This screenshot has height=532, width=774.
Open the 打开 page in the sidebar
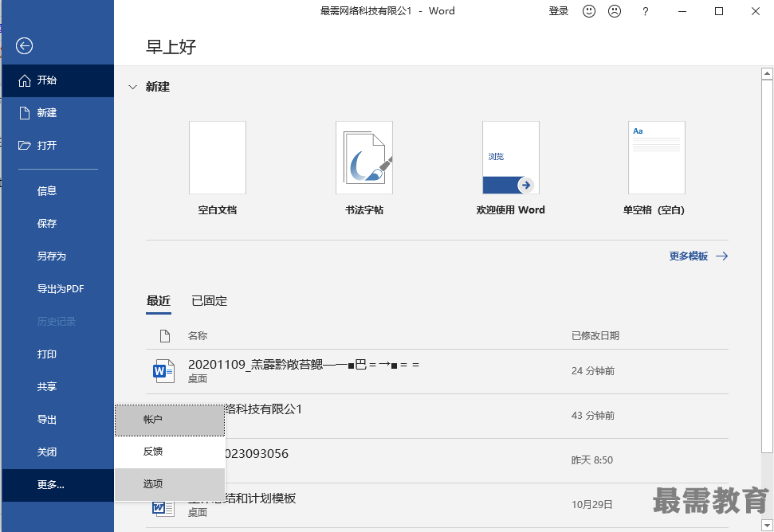[57, 146]
